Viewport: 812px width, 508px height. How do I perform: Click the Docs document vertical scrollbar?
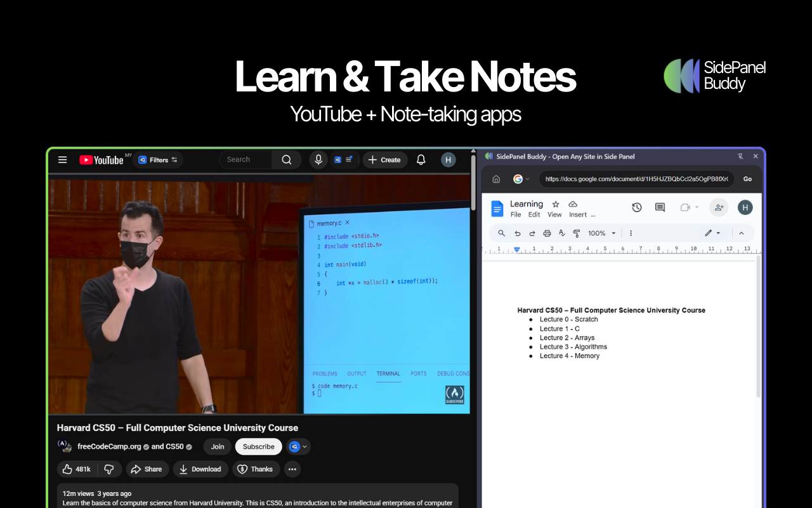pyautogui.click(x=758, y=327)
